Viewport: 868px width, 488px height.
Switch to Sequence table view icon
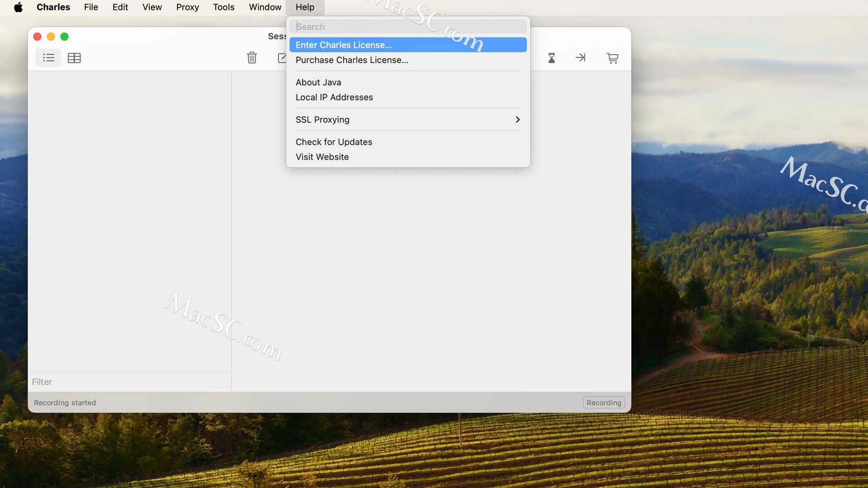click(x=74, y=58)
